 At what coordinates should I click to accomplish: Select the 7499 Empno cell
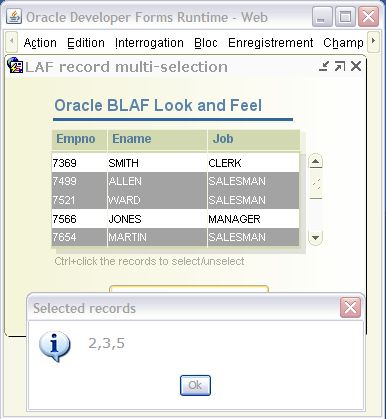tap(79, 181)
